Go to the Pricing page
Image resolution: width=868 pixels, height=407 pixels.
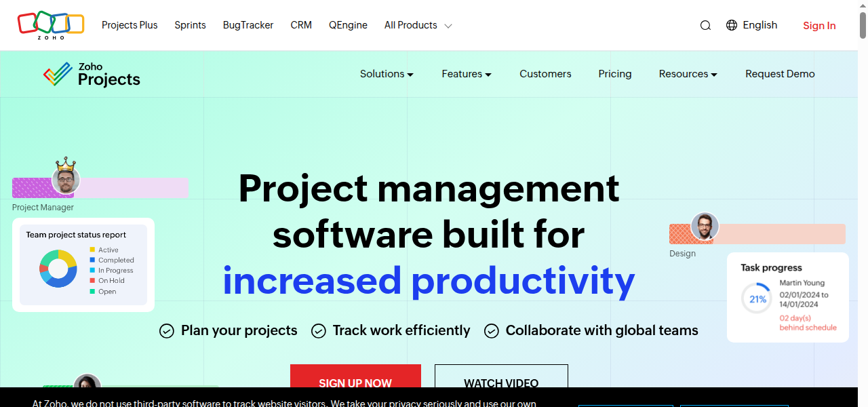click(x=614, y=74)
